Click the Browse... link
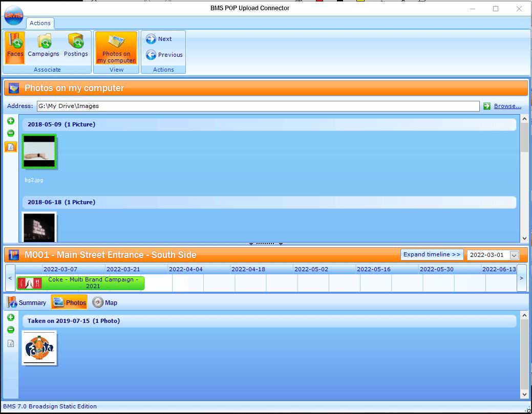Image resolution: width=532 pixels, height=414 pixels. pyautogui.click(x=507, y=106)
